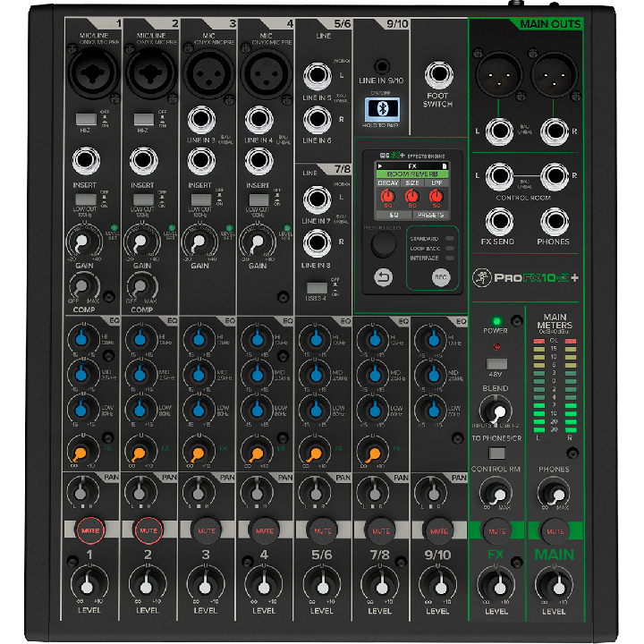Click channel 1 orange FX send knob
The width and height of the screenshot is (644, 644).
[x=81, y=453]
